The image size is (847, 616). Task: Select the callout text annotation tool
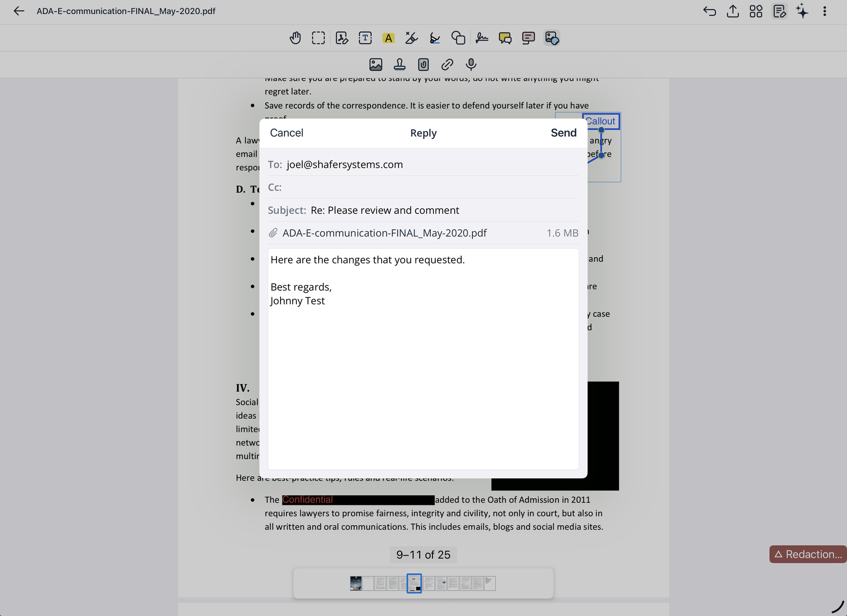tap(528, 38)
